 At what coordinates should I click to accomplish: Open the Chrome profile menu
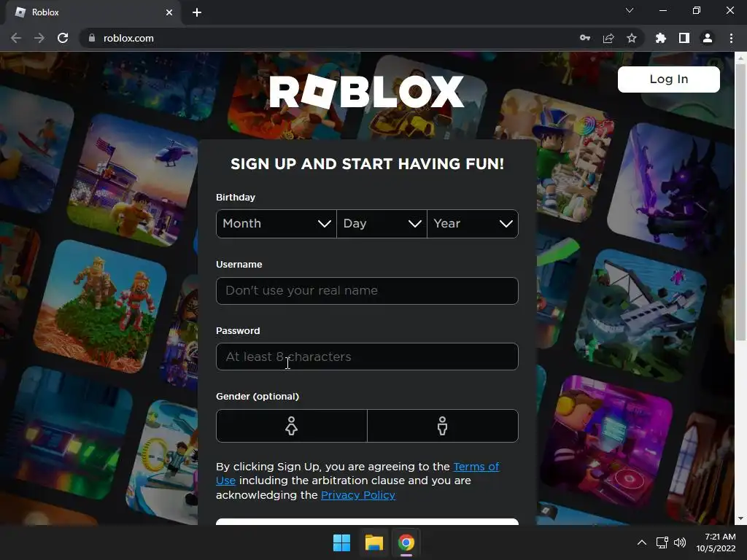(708, 38)
